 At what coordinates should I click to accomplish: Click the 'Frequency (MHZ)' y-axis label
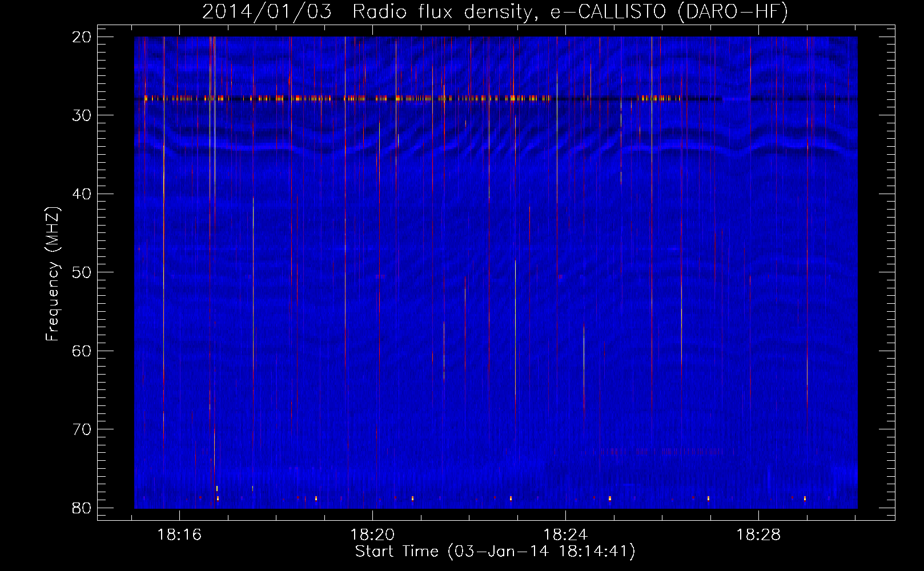pos(53,274)
